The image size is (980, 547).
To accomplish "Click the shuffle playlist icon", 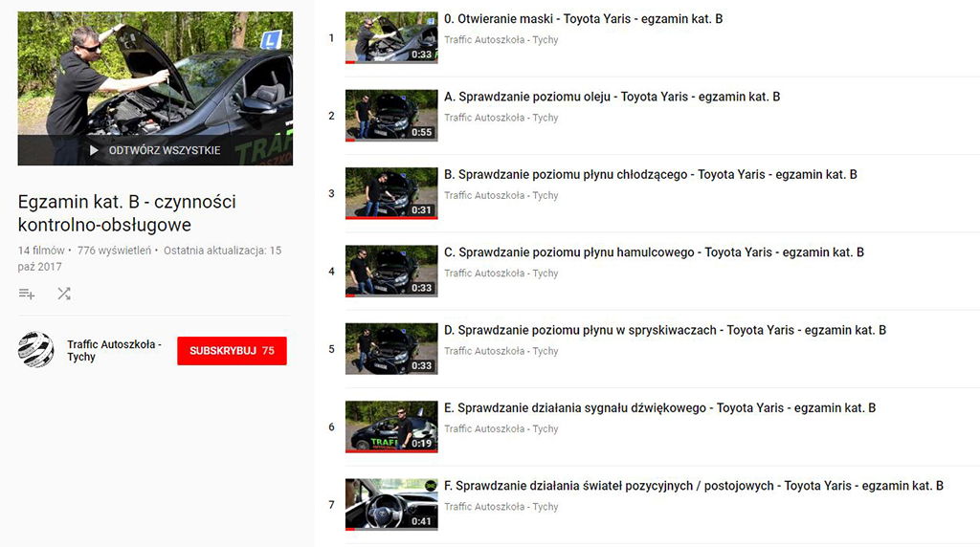I will [64, 294].
